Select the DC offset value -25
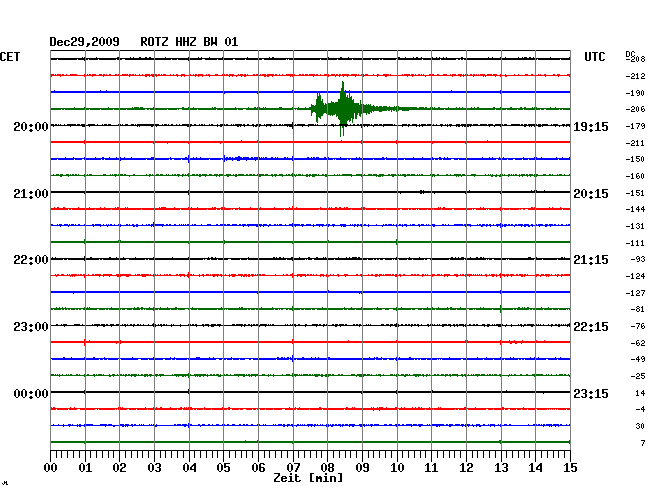The image size is (650, 494). click(638, 376)
